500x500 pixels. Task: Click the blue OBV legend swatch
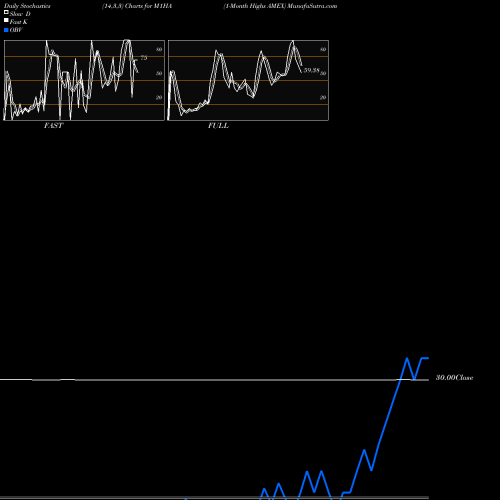click(x=6, y=30)
